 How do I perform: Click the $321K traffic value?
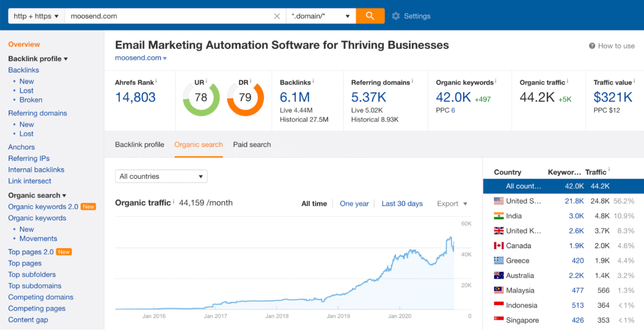[x=613, y=97]
